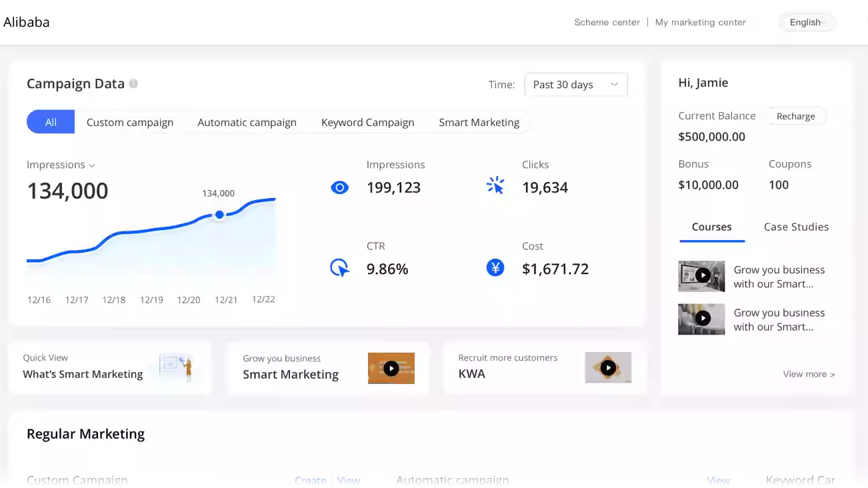Select the 134,000 data point on the chart
The width and height of the screenshot is (868, 488).
pyautogui.click(x=219, y=215)
